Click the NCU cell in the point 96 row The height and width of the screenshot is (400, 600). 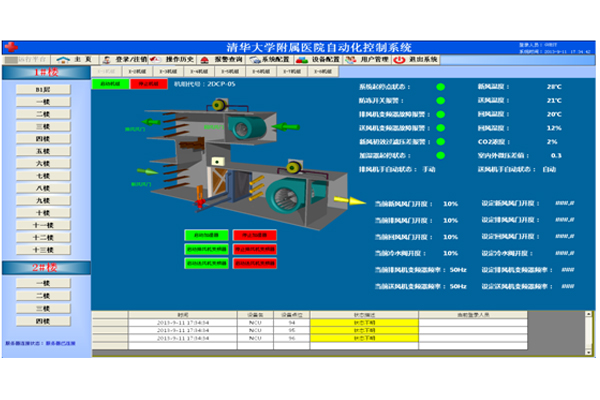(255, 338)
